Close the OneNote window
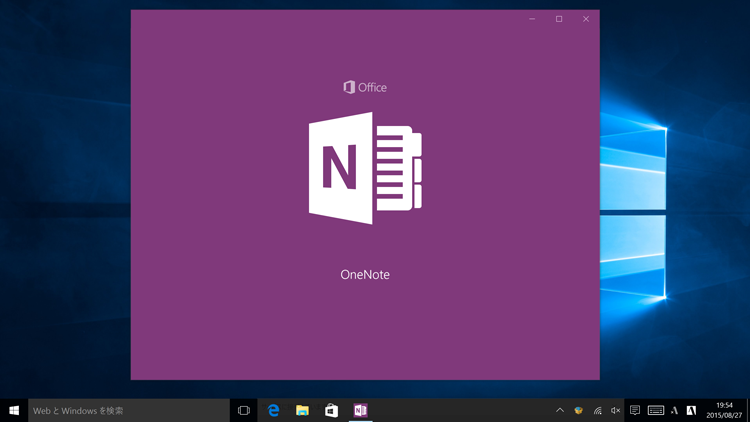750x422 pixels. [586, 19]
